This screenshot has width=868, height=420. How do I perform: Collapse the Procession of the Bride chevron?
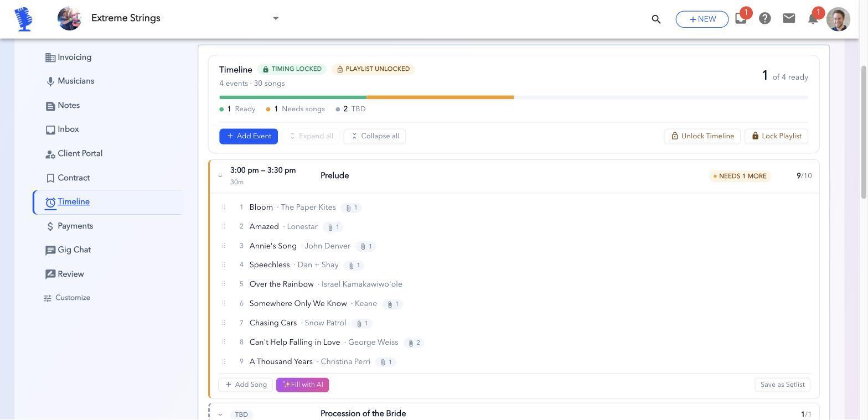(x=220, y=414)
